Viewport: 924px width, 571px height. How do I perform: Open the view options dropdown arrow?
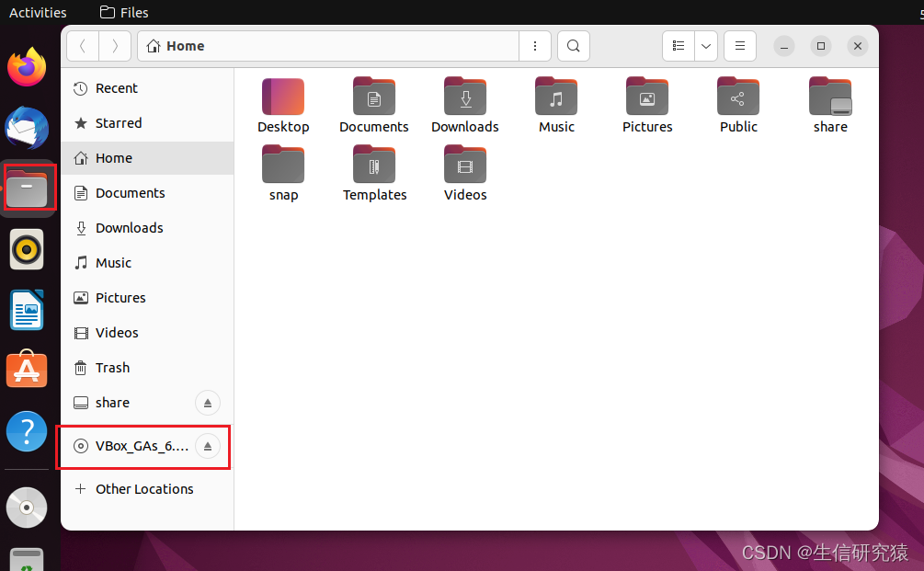[705, 45]
